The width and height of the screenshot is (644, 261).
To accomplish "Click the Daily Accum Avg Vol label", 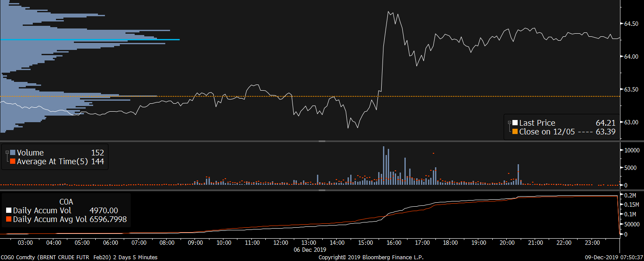I will 50,219.
